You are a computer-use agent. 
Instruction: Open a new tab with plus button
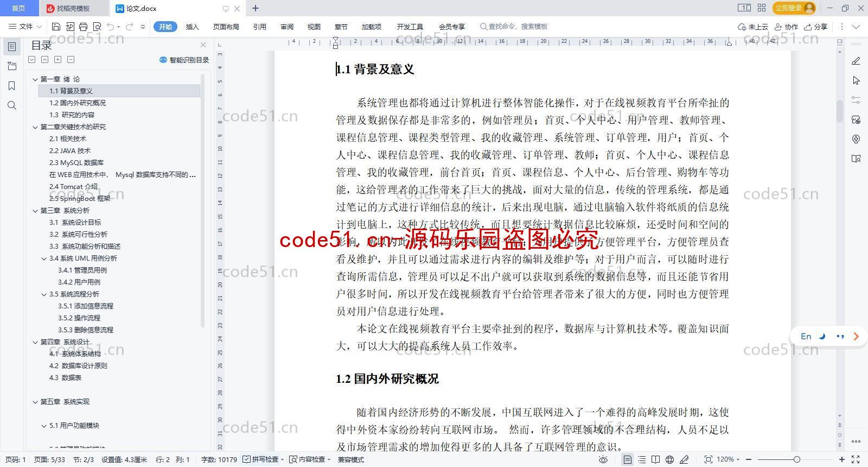coord(256,8)
